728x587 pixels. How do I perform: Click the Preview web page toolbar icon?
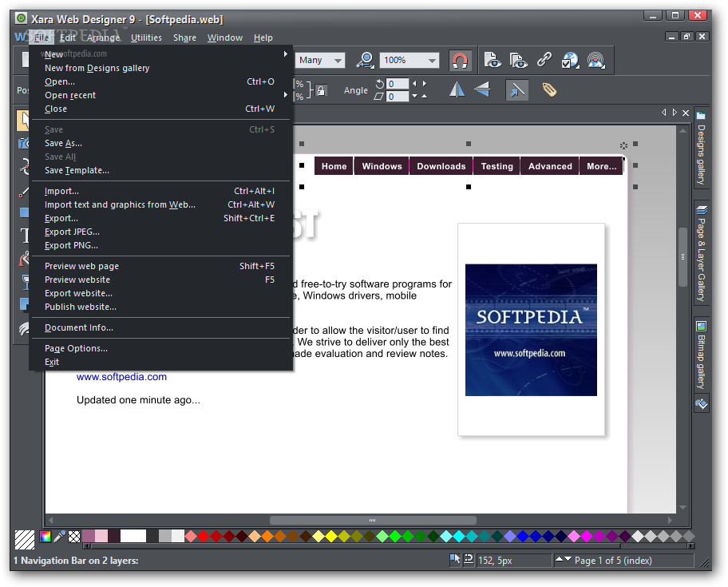pos(493,61)
